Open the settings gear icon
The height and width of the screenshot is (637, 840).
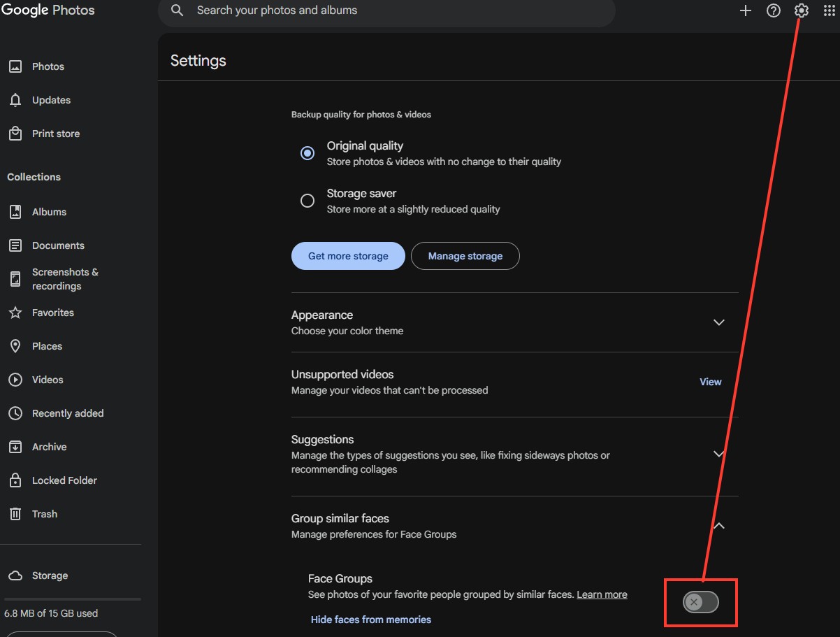point(802,10)
